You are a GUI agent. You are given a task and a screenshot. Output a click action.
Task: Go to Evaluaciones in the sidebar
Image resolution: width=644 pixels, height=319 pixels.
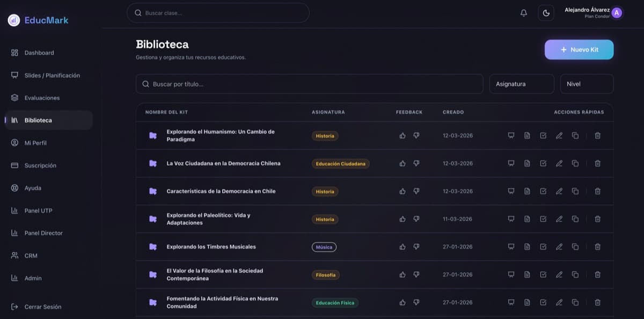coord(42,98)
